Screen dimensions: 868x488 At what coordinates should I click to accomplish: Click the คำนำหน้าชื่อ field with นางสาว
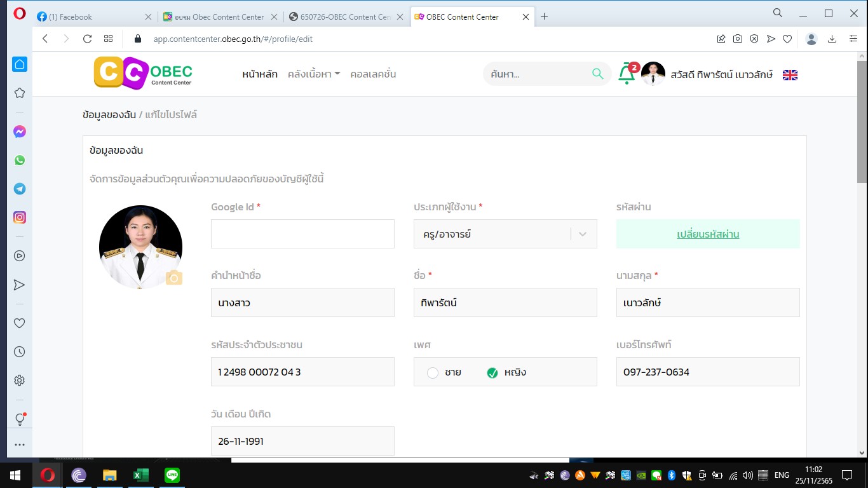tap(302, 302)
